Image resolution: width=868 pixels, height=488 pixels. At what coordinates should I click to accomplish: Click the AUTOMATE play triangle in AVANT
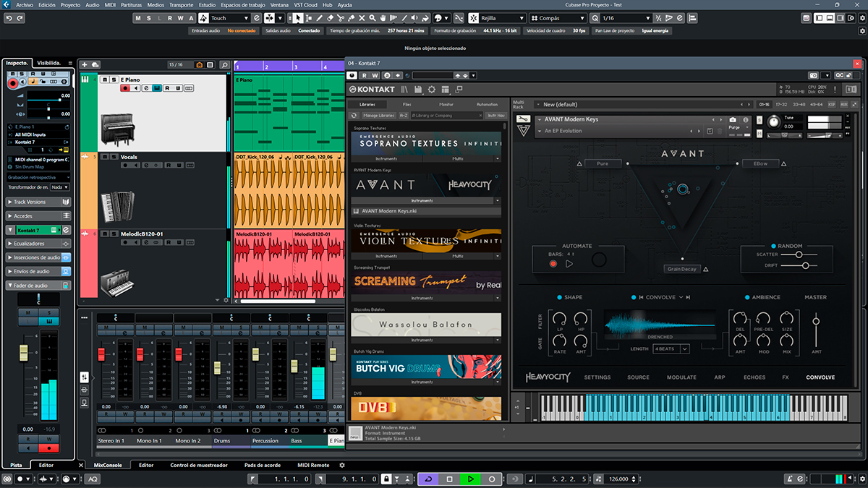point(569,264)
